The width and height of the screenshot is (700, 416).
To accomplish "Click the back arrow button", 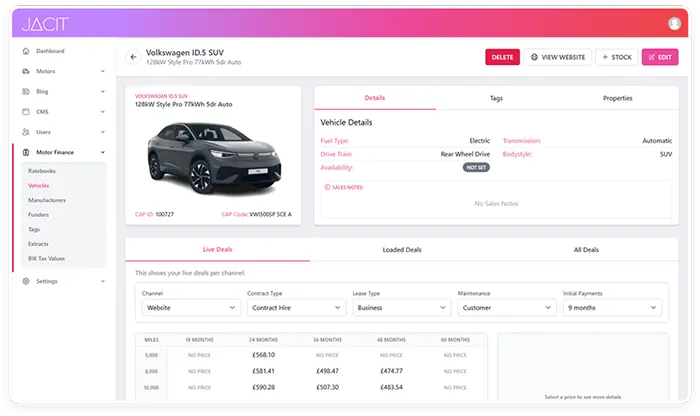I will pyautogui.click(x=133, y=57).
